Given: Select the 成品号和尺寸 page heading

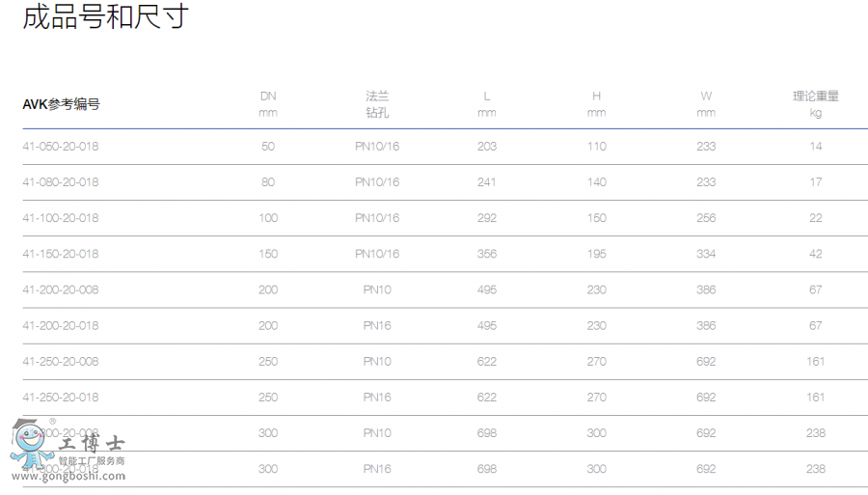Looking at the screenshot, I should pyautogui.click(x=105, y=17).
